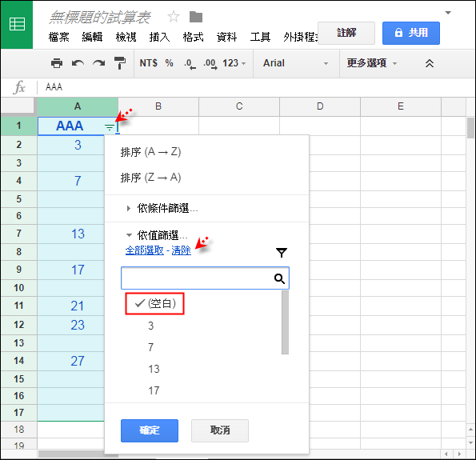
Task: Open the 編輯 menu
Action: [92, 37]
